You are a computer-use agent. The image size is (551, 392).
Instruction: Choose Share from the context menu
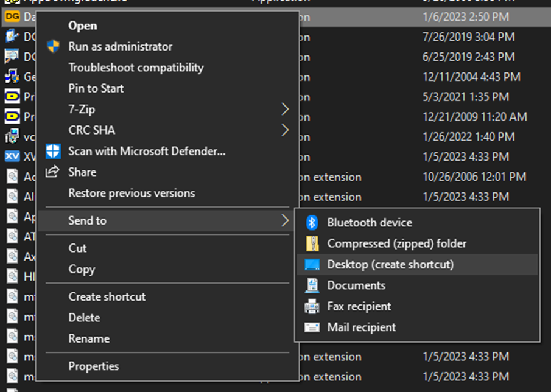82,172
